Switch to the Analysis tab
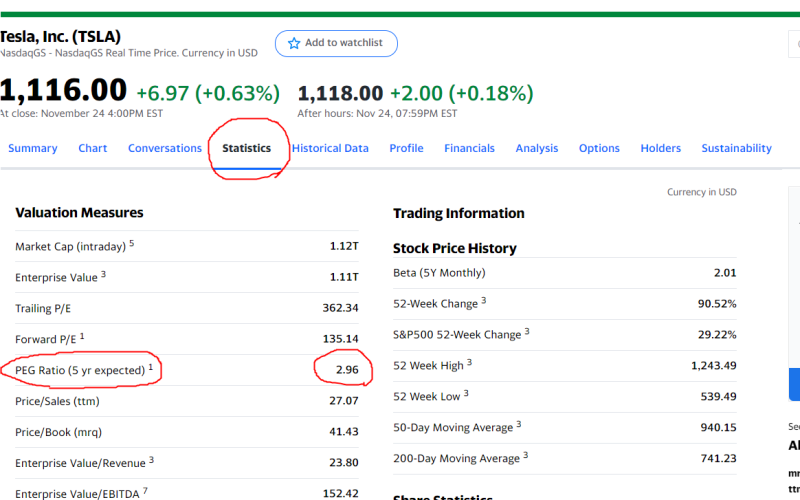 [537, 148]
